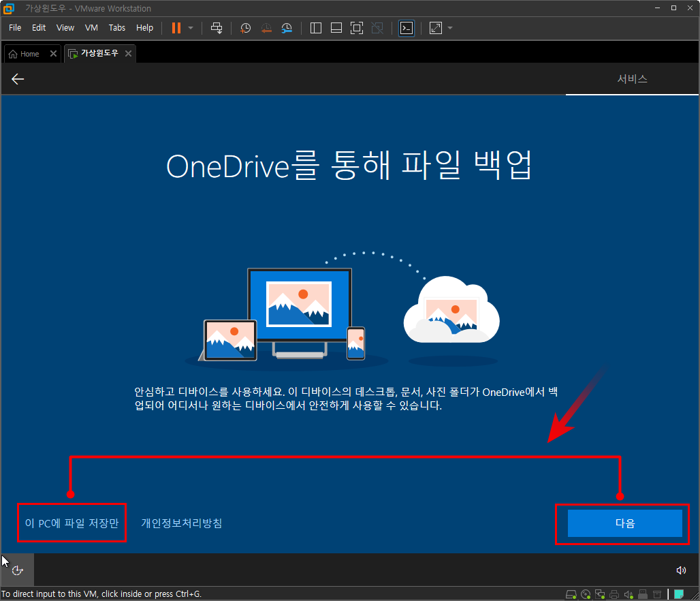The image size is (700, 601).
Task: Click the archive box status bar icon
Action: click(657, 594)
